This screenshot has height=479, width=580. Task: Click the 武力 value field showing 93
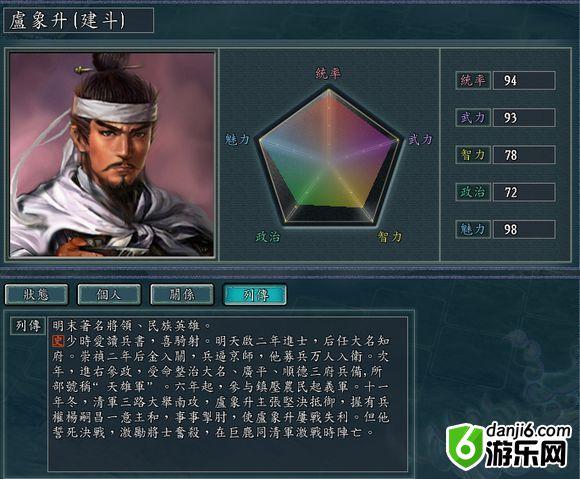coord(524,118)
